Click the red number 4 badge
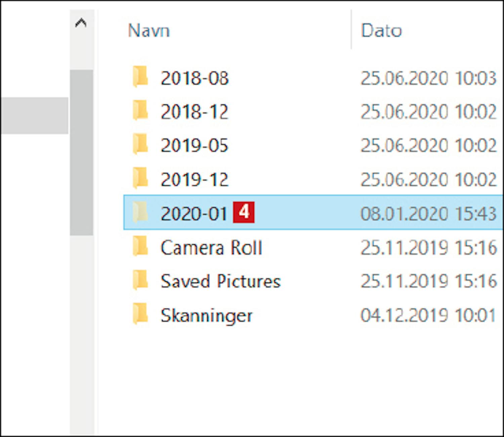 click(x=244, y=212)
